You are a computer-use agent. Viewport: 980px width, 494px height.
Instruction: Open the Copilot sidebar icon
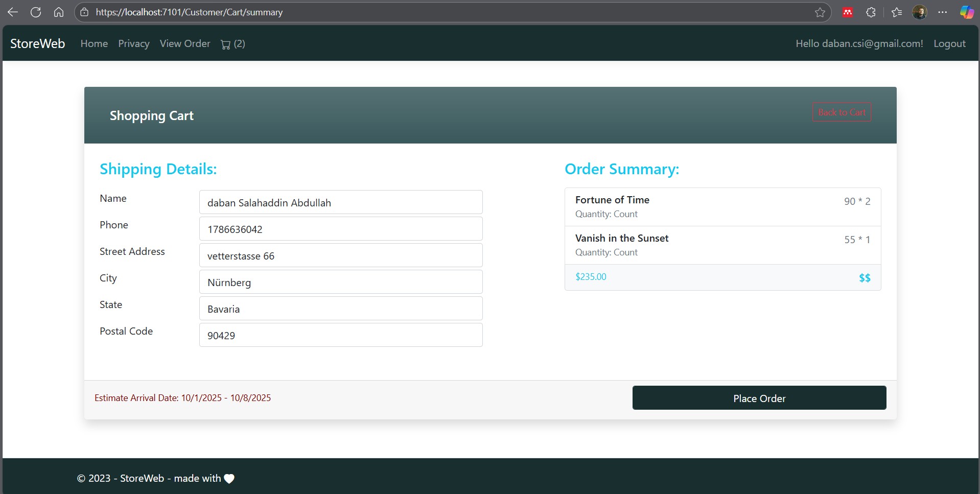point(966,12)
